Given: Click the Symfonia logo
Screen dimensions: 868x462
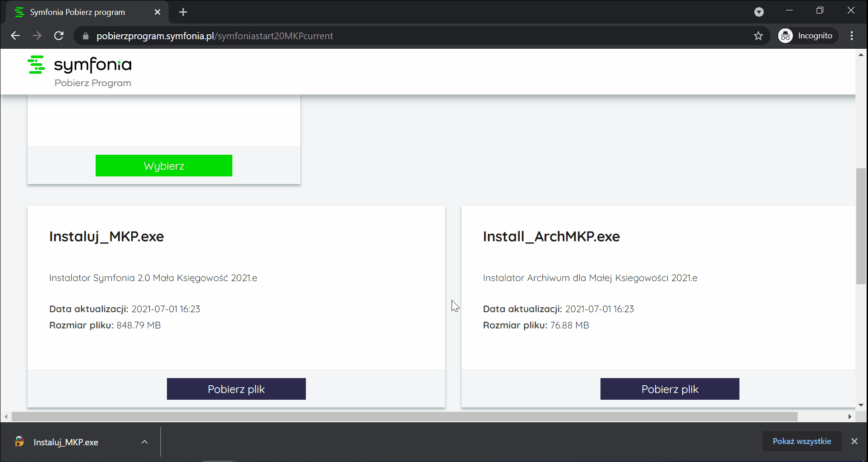Looking at the screenshot, I should pos(79,65).
